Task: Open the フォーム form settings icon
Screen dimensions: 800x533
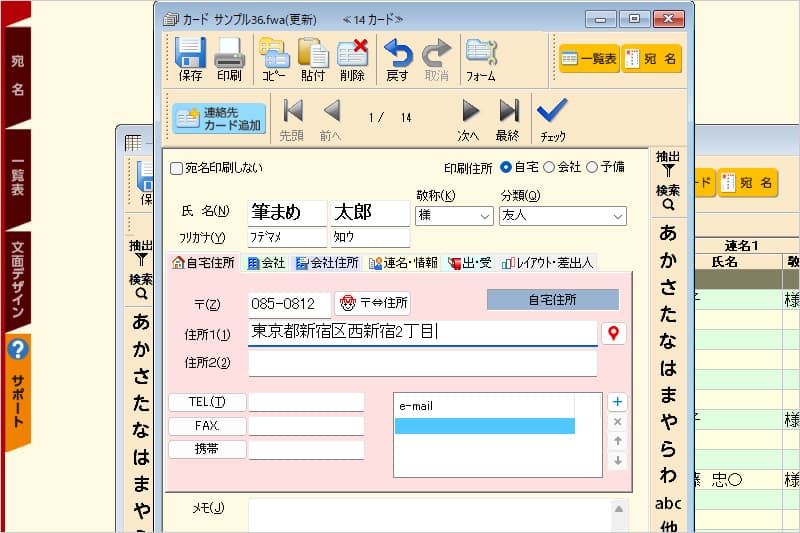Action: coord(481,59)
